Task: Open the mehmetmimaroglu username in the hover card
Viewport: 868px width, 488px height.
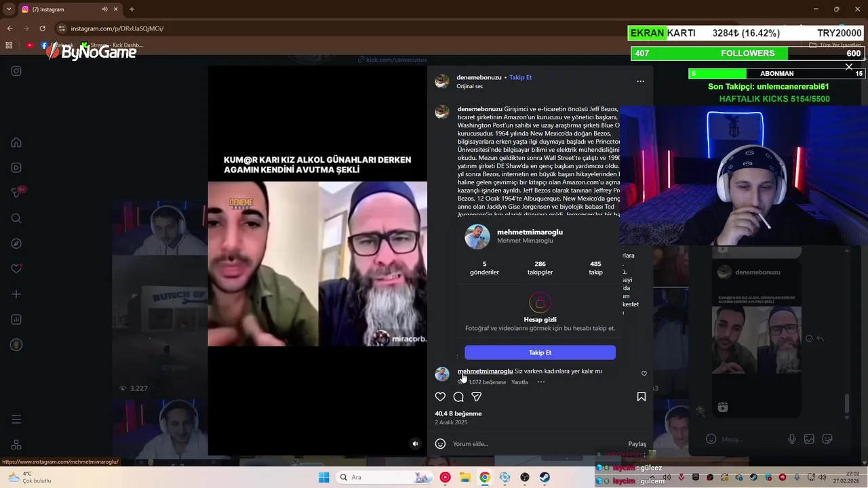Action: click(x=530, y=232)
